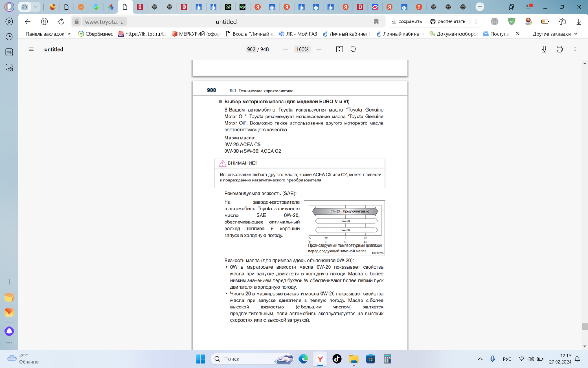Click the 100% zoom level field
The image size is (588, 368).
point(302,49)
